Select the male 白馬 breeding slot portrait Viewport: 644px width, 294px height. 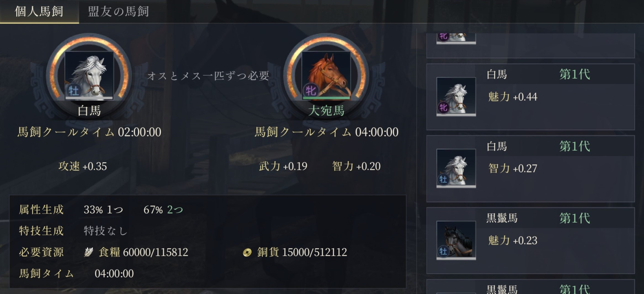tap(89, 75)
